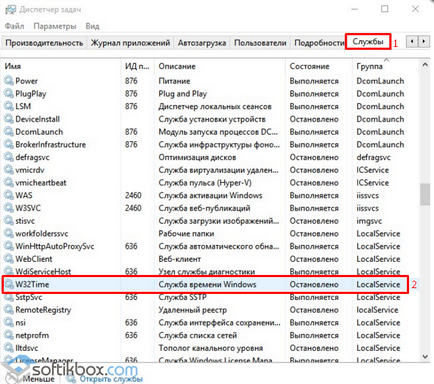The width and height of the screenshot is (434, 384).
Task: Click the vmicrdv service gear icon
Action: (x=8, y=170)
